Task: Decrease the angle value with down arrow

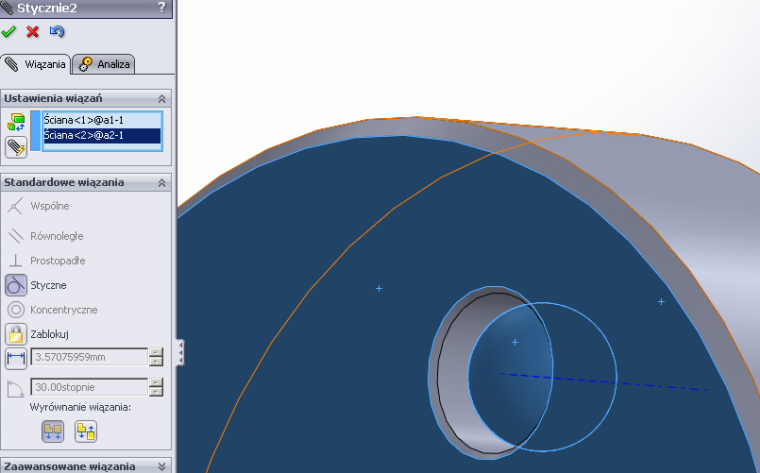Action: [156, 392]
